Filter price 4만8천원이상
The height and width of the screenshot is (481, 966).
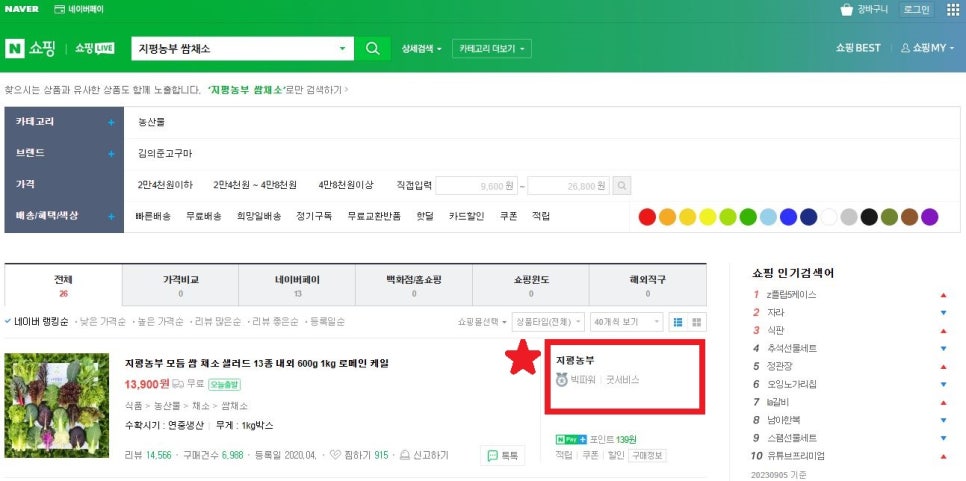point(346,185)
